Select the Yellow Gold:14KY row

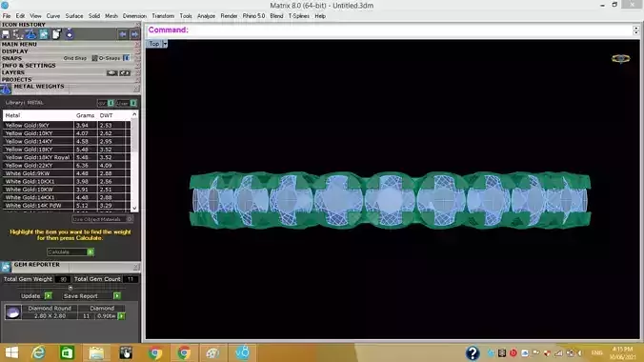click(67, 141)
